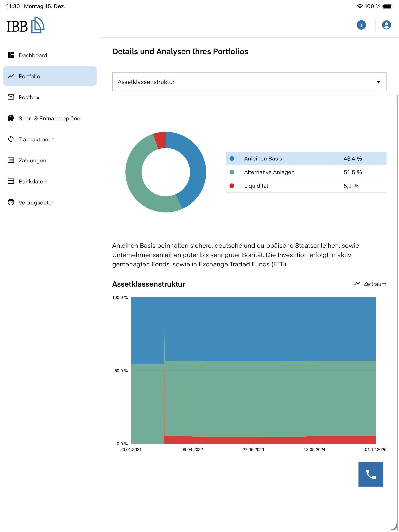The image size is (399, 532).
Task: Open the Assetklassenstruktur selection box
Action: click(x=249, y=82)
